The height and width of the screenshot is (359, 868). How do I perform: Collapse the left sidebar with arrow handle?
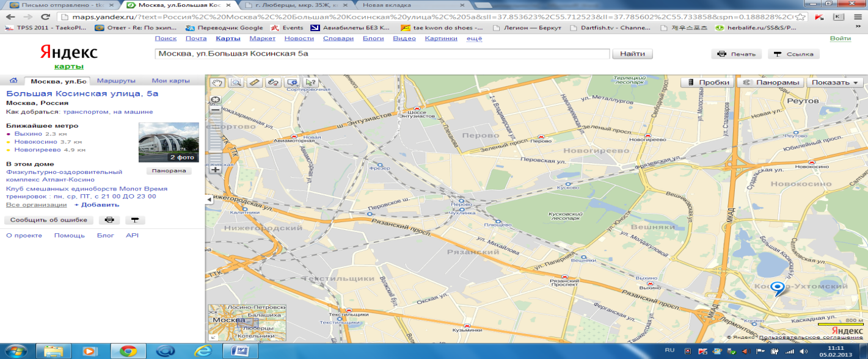[208, 200]
